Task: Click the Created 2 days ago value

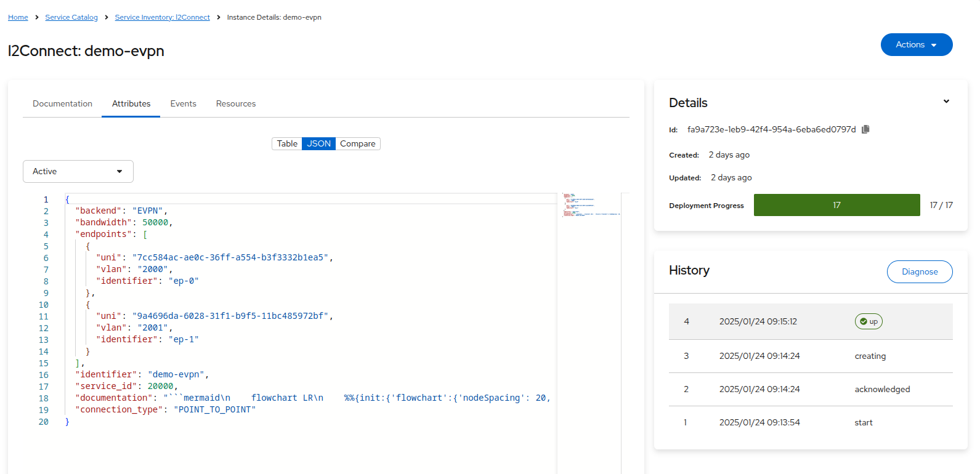Action: (x=729, y=155)
